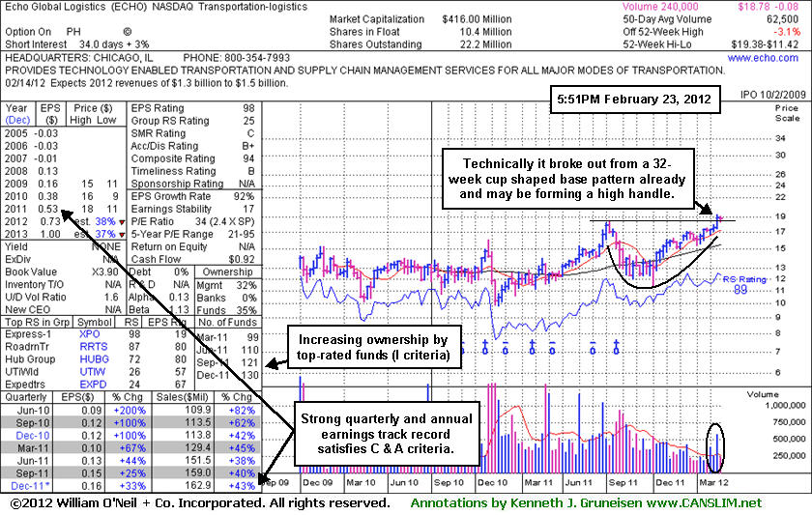Click the Dec-11 sales 162.9 cell

[x=197, y=486]
